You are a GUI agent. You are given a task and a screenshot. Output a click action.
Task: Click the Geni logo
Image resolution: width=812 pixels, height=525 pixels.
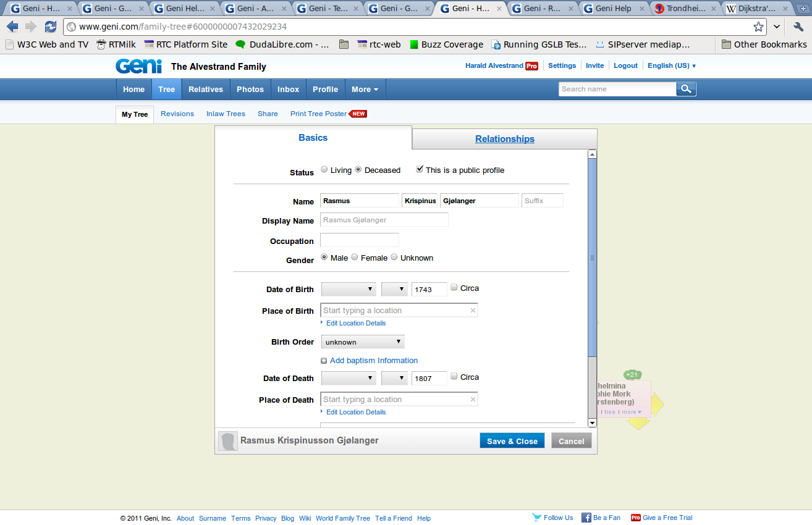tap(138, 66)
